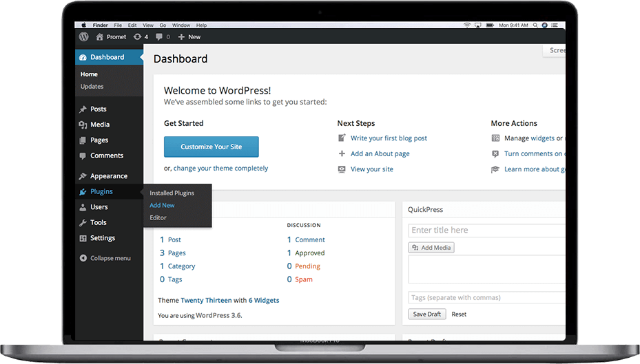Viewport: 640px width, 364px height.
Task: Click the Reset link in QuickPress
Action: [x=459, y=314]
